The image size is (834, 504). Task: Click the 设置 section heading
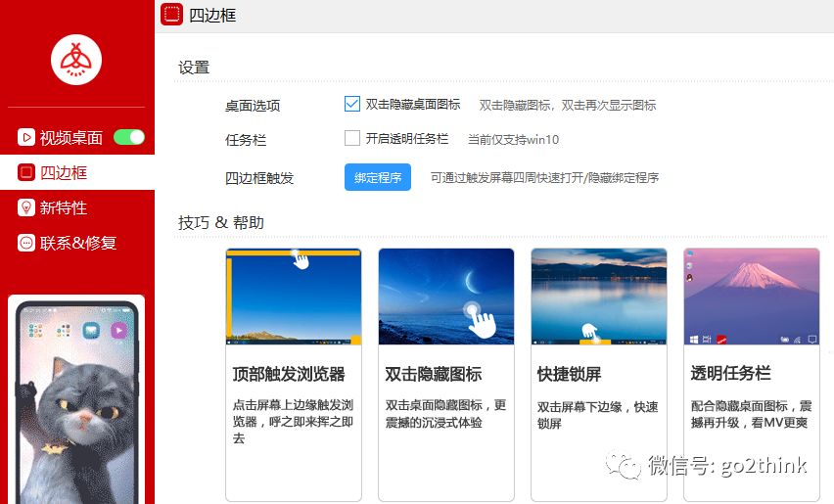point(194,67)
